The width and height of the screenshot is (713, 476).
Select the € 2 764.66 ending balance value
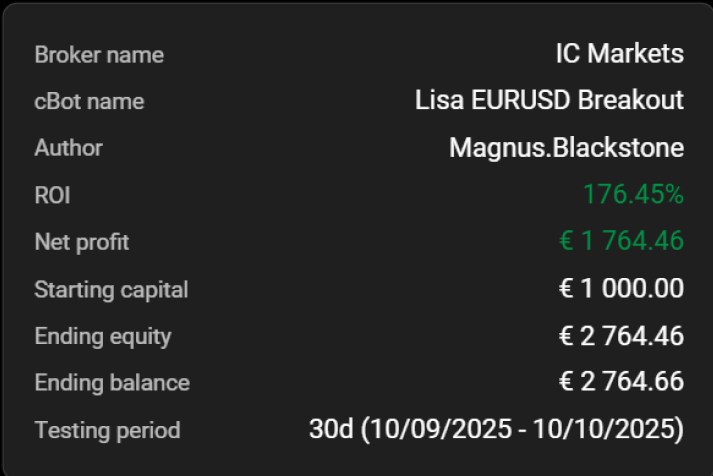(x=621, y=382)
